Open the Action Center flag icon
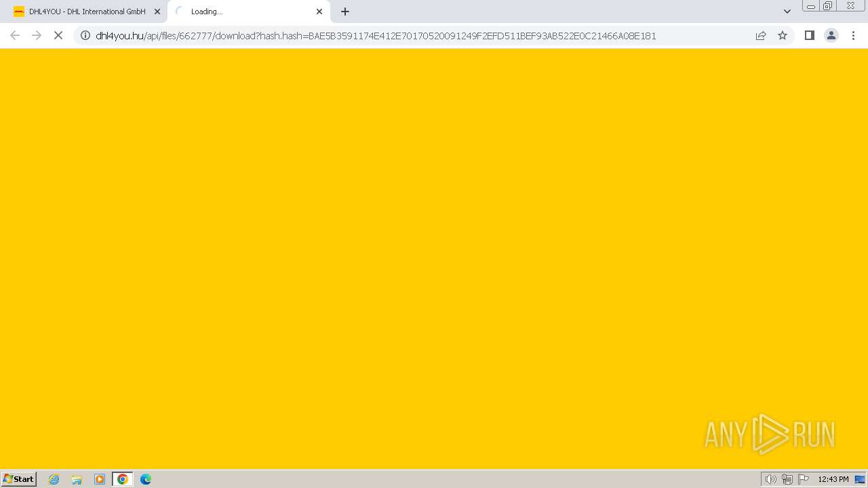The image size is (868, 488). 804,479
